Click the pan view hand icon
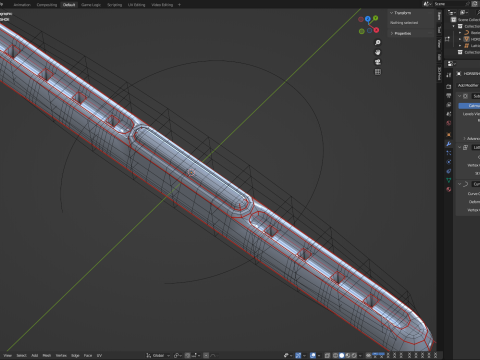Screen dimensions: 480x360 click(378, 52)
